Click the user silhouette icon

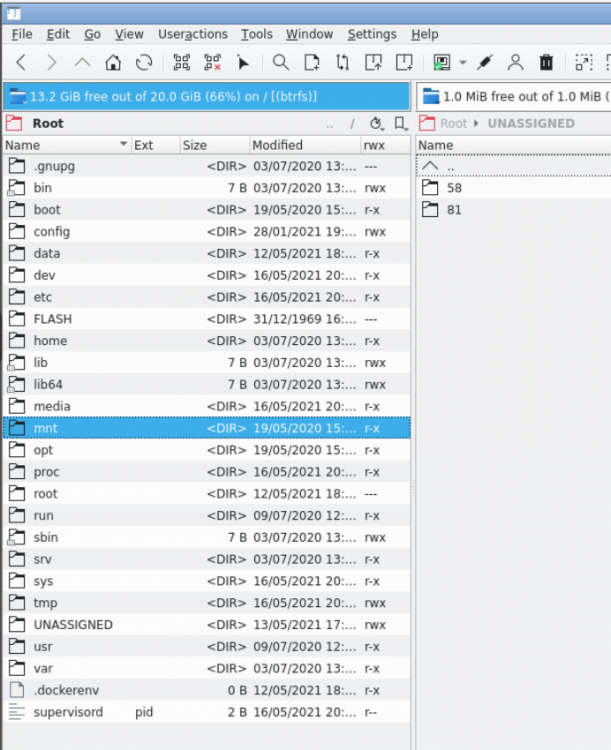[x=515, y=63]
